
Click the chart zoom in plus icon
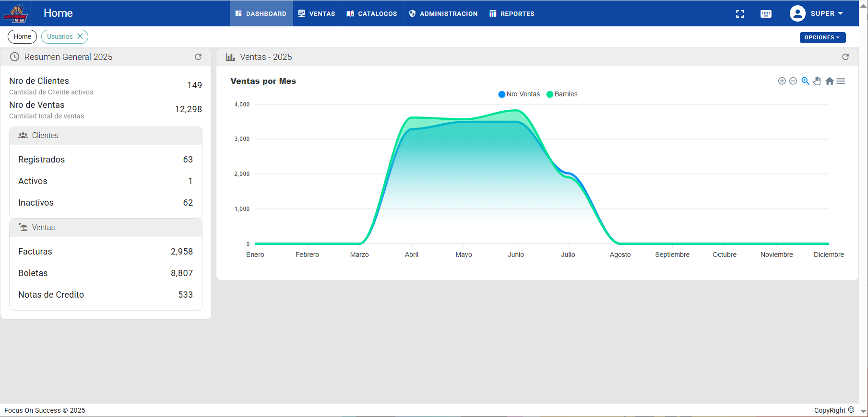coord(782,81)
